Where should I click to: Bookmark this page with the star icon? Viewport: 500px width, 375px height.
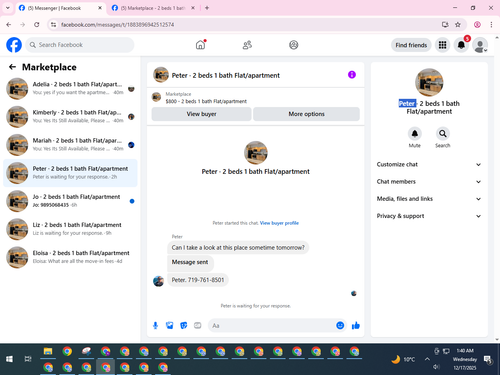pos(458,25)
